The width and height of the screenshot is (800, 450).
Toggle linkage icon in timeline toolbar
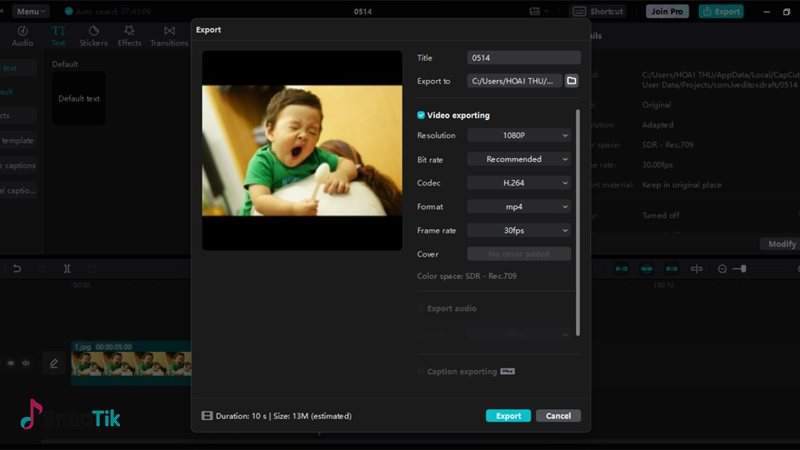coord(671,269)
